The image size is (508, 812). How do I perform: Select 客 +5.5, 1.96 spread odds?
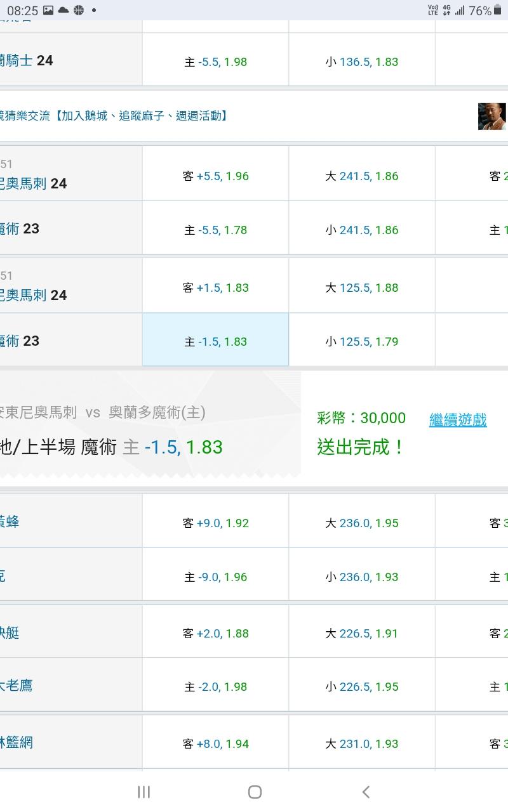click(x=215, y=176)
